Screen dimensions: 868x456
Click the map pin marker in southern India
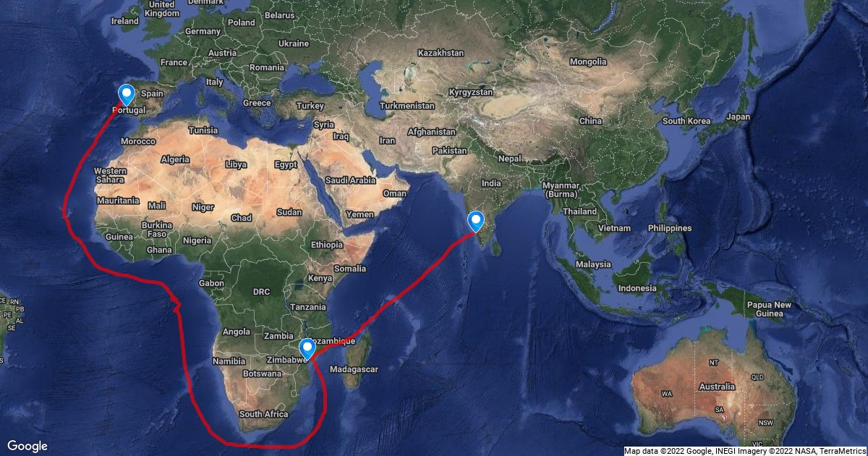[x=476, y=221]
